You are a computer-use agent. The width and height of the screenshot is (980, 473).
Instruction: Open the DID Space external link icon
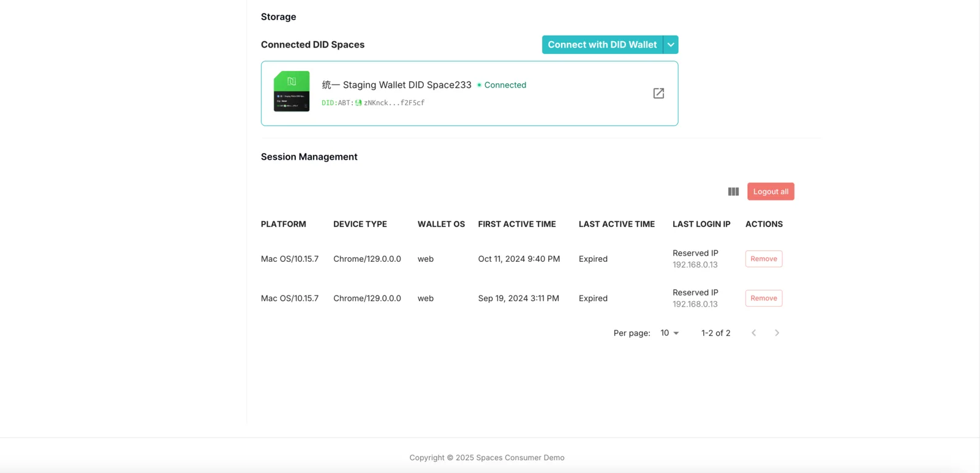(658, 94)
